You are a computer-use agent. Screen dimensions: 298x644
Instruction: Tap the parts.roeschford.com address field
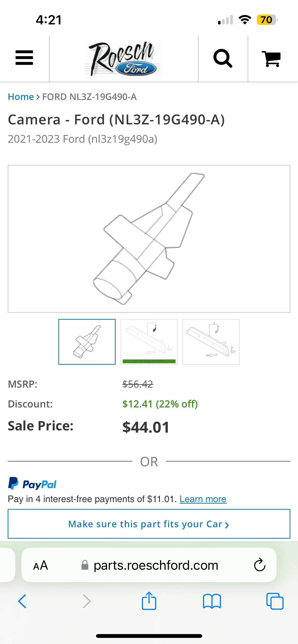[x=155, y=565]
